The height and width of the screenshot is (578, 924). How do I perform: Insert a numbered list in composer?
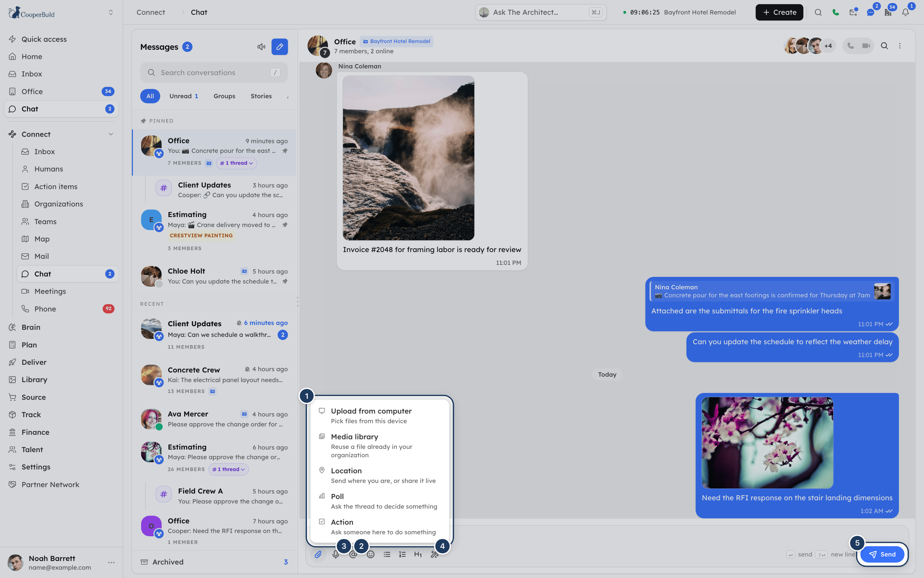point(402,554)
